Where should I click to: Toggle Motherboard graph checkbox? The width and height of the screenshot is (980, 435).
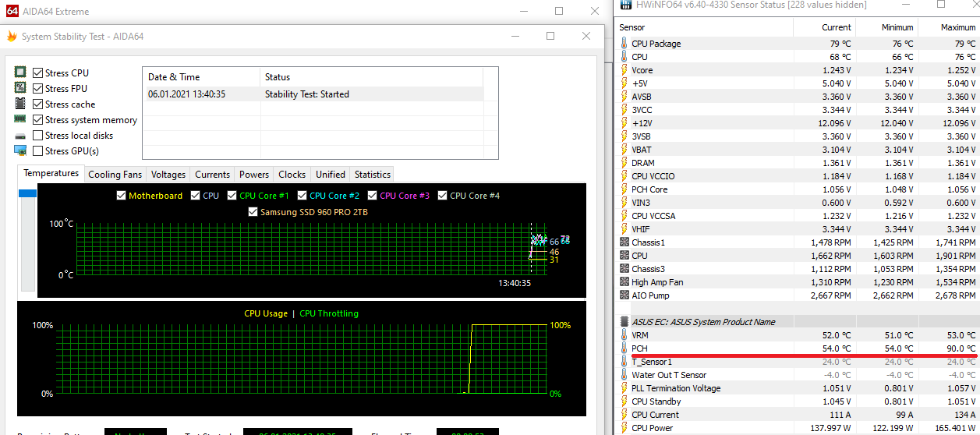click(121, 196)
